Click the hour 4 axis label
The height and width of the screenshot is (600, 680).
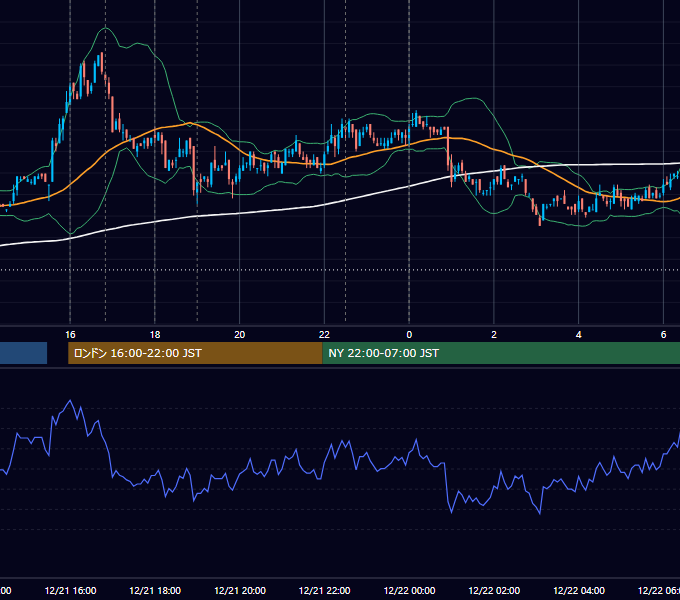coord(579,335)
